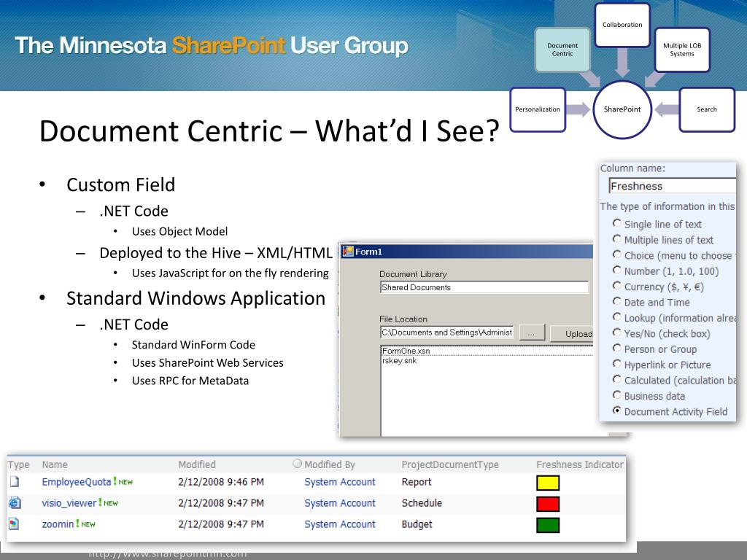747x560 pixels.
Task: Click the Uses RPC for MetaData bullet
Action: (190, 381)
